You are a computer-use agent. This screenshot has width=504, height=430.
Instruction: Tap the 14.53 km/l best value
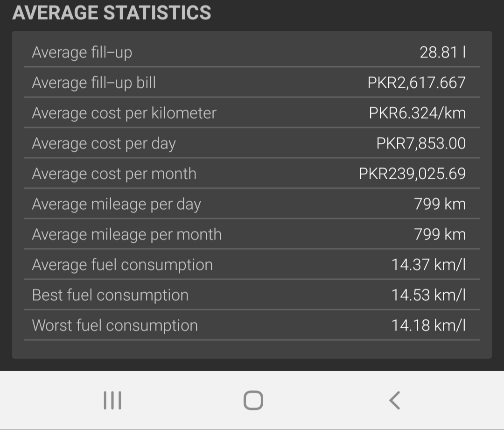point(428,295)
